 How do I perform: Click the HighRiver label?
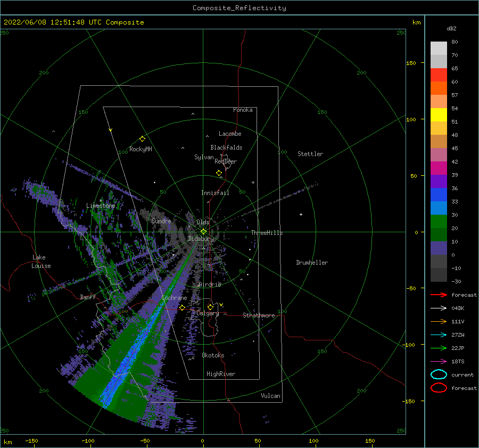[221, 374]
